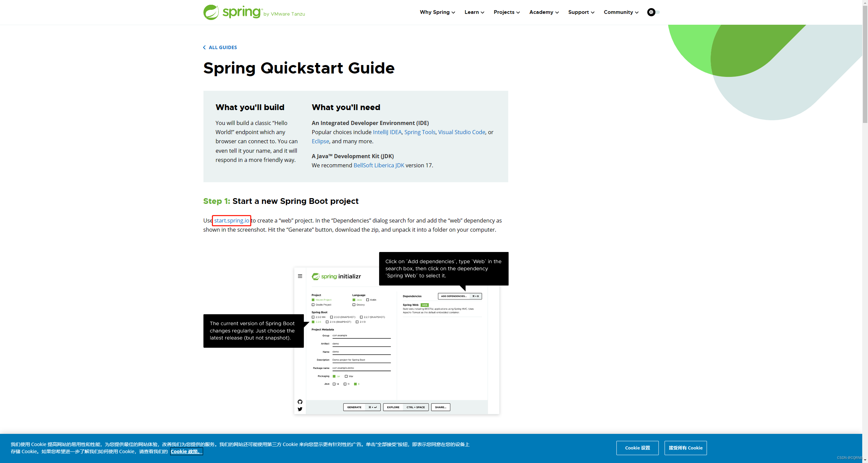
Task: Click the Spring leaf logo icon
Action: click(x=211, y=12)
